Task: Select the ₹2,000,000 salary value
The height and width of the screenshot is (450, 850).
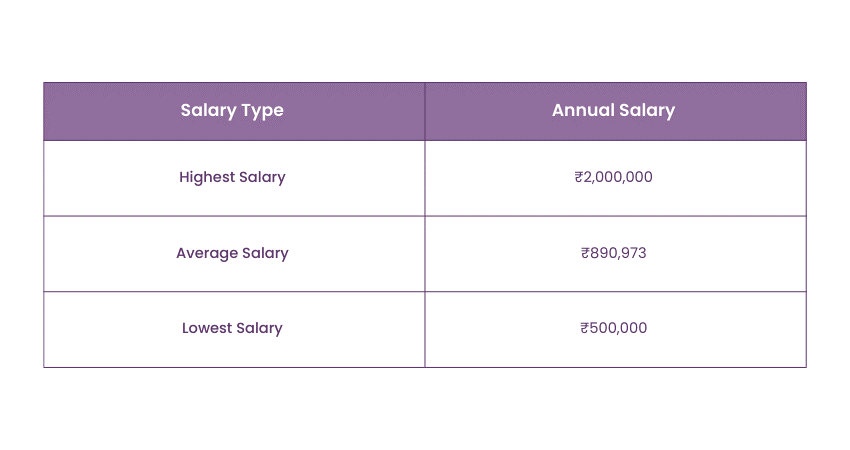Action: (x=614, y=177)
